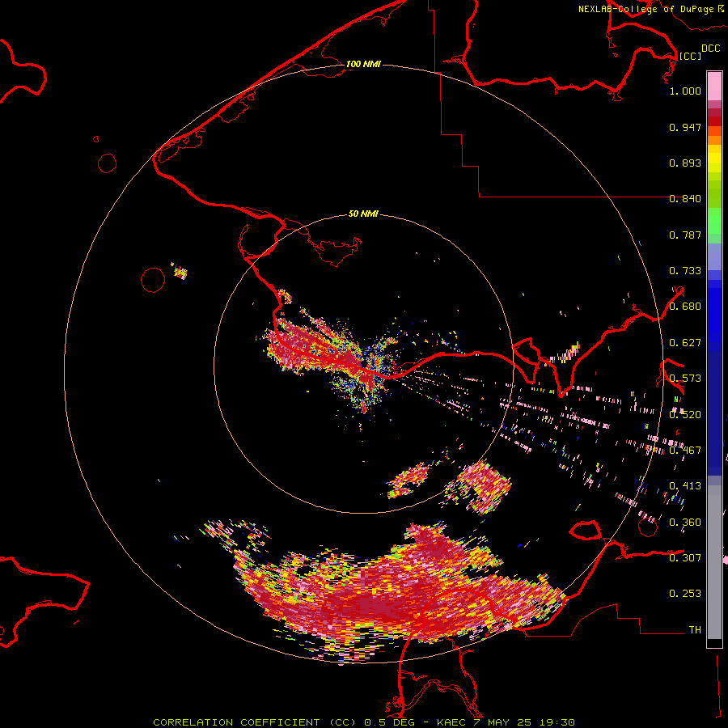Click the 1.000 value on color scale
The image size is (728, 728).
click(685, 91)
